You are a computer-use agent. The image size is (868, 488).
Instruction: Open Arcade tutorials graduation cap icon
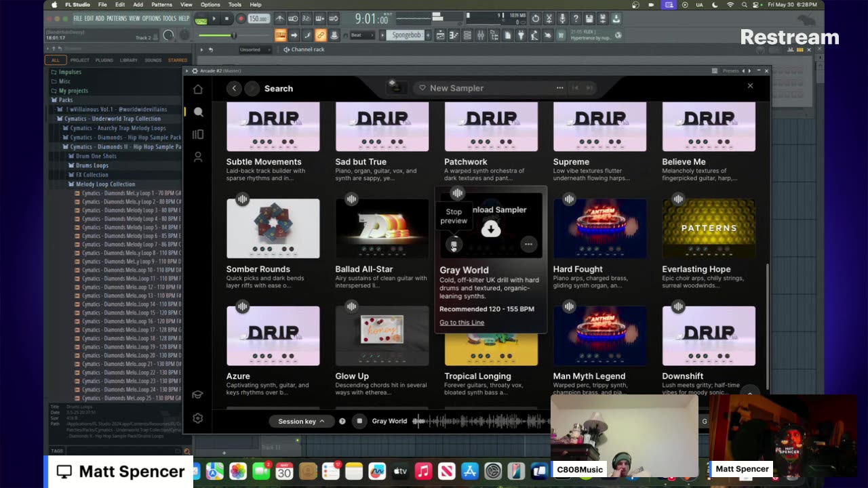[198, 395]
